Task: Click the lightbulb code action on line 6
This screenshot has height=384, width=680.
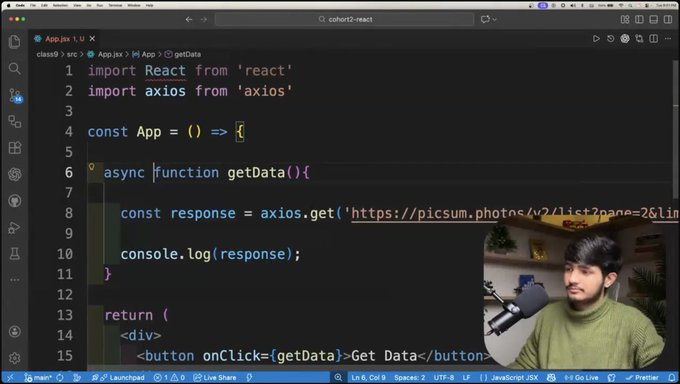Action: pyautogui.click(x=92, y=167)
